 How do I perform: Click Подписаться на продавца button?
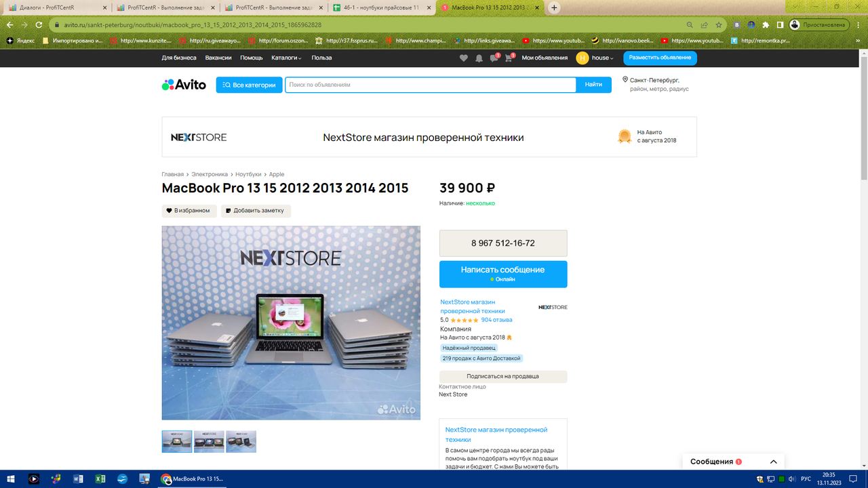click(503, 376)
